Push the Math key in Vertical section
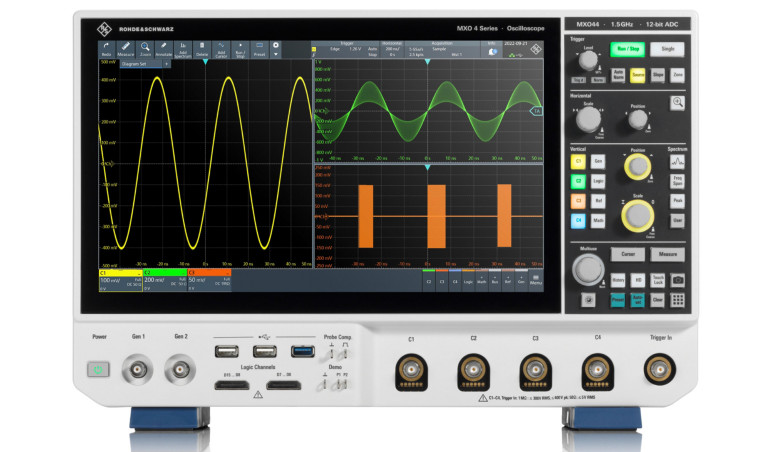 click(598, 221)
